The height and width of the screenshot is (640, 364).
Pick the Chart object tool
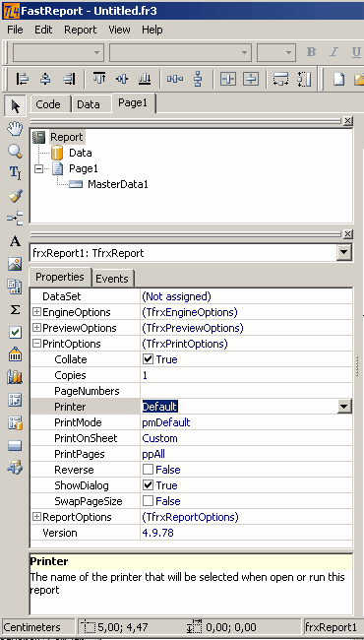tap(15, 377)
